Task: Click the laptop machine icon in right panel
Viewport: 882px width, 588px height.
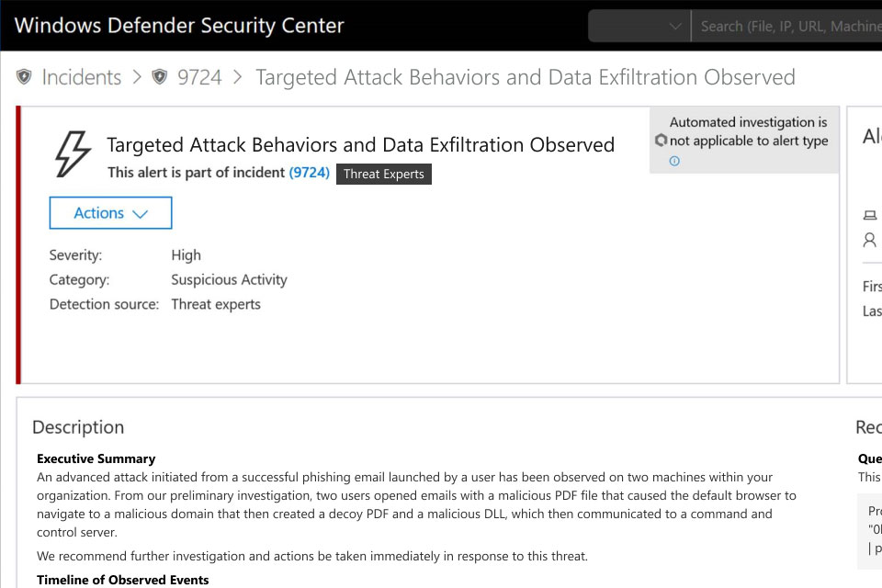Action: tap(869, 215)
